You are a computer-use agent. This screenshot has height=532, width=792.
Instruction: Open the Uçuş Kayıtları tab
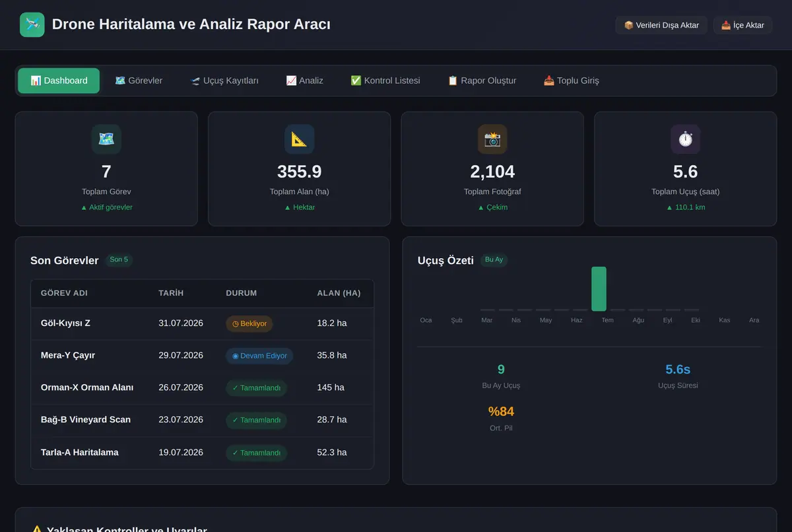pyautogui.click(x=224, y=81)
